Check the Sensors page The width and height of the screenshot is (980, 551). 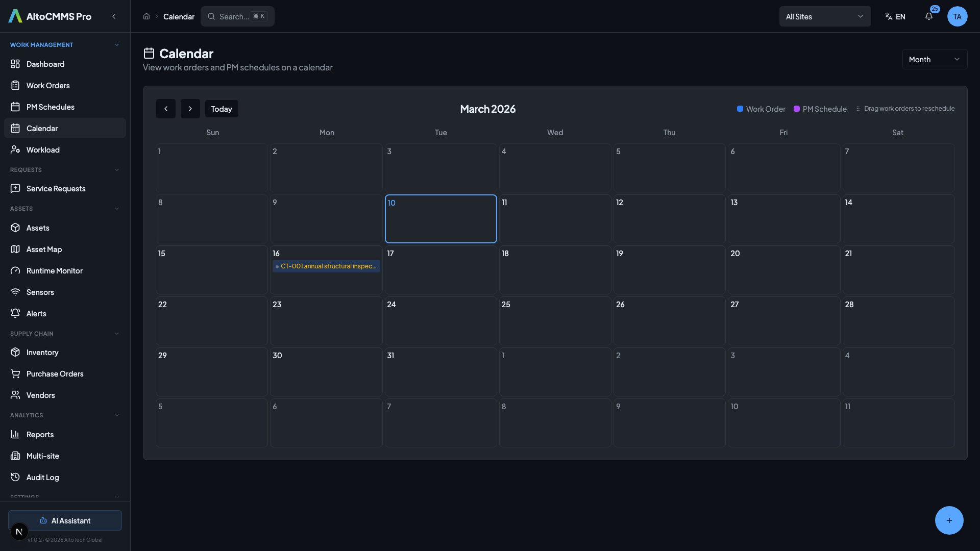[x=40, y=292]
